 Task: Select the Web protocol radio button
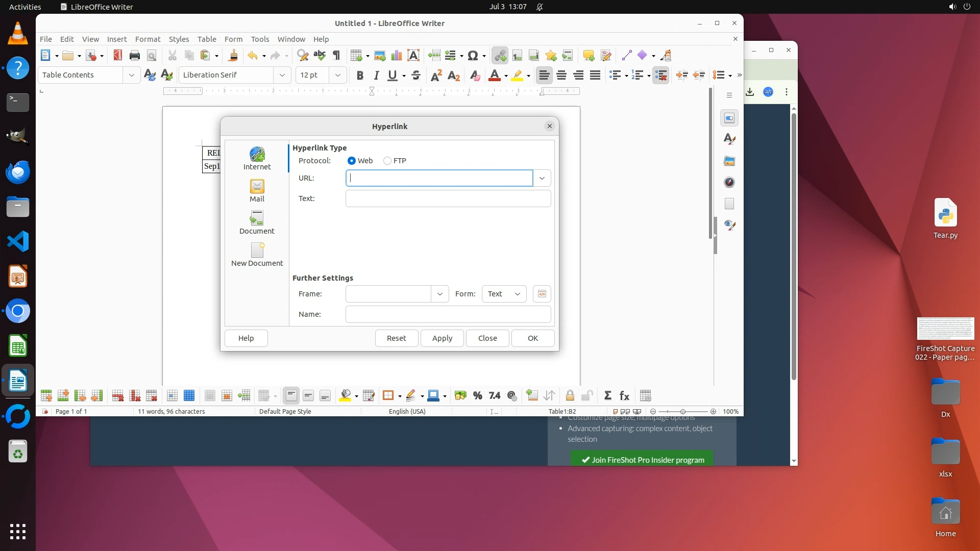pyautogui.click(x=352, y=161)
